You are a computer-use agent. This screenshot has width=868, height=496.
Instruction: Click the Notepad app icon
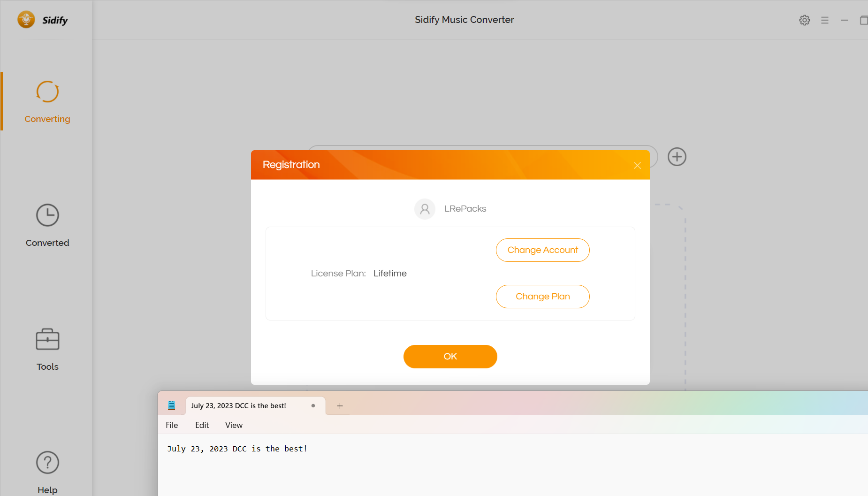click(x=172, y=405)
